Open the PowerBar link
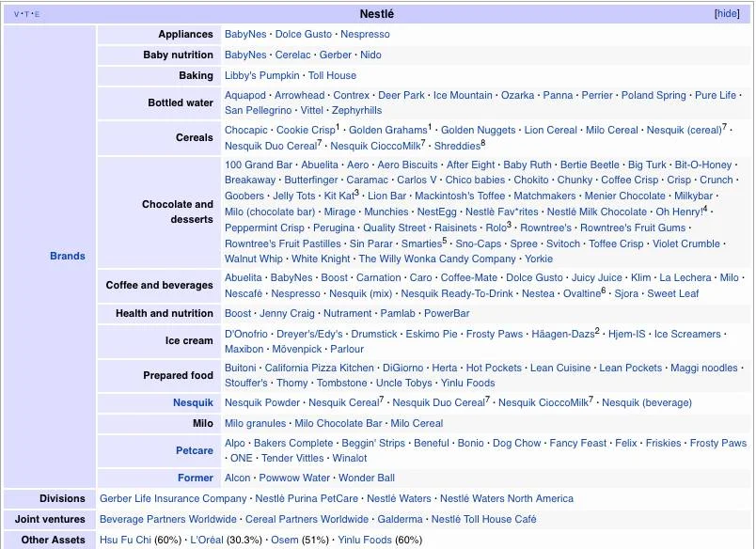The image size is (756, 549). (447, 313)
